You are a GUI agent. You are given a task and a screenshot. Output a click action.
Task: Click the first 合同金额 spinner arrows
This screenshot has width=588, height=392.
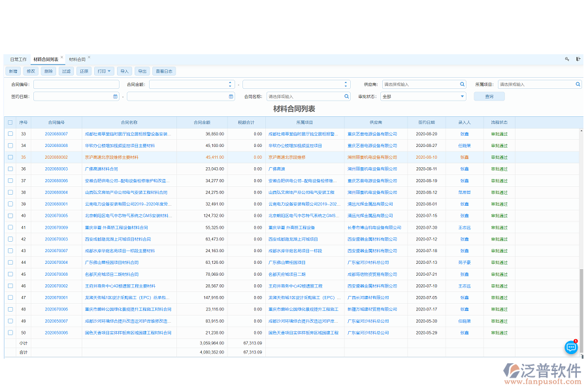point(229,84)
